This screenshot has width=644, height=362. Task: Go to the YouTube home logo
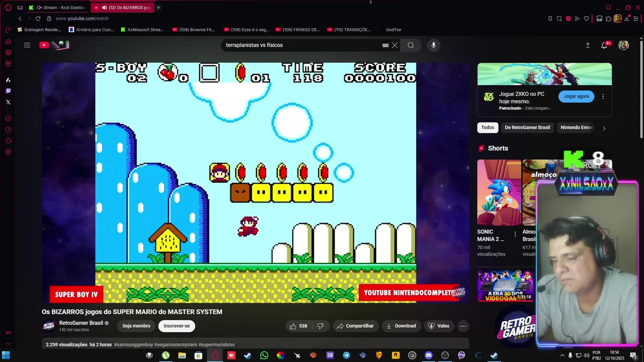54,45
